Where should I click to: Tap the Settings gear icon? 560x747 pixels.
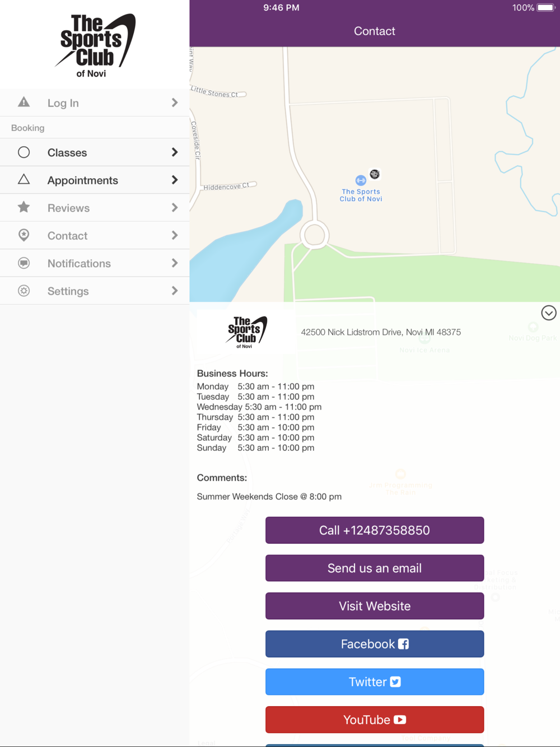pyautogui.click(x=24, y=291)
